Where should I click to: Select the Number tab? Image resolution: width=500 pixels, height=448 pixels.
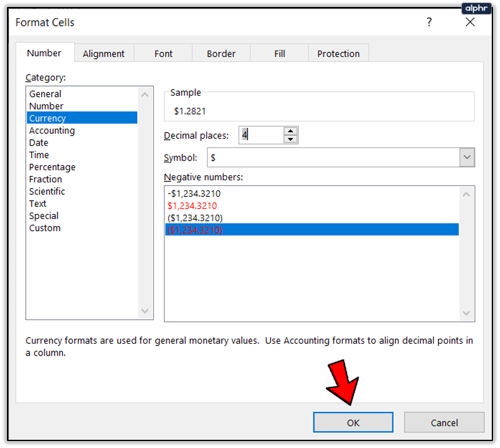pos(44,53)
